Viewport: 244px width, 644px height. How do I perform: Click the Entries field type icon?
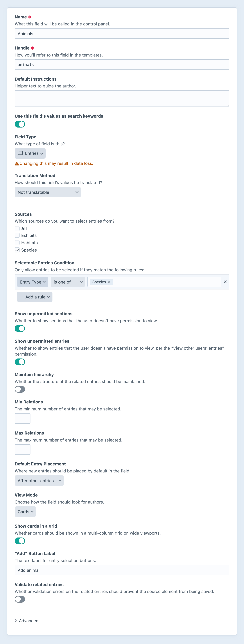(x=20, y=153)
